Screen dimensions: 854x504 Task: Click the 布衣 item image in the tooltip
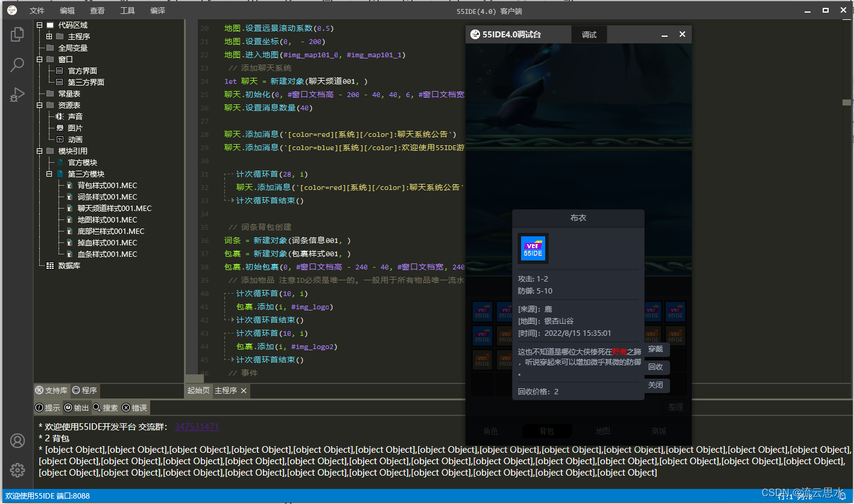tap(533, 248)
